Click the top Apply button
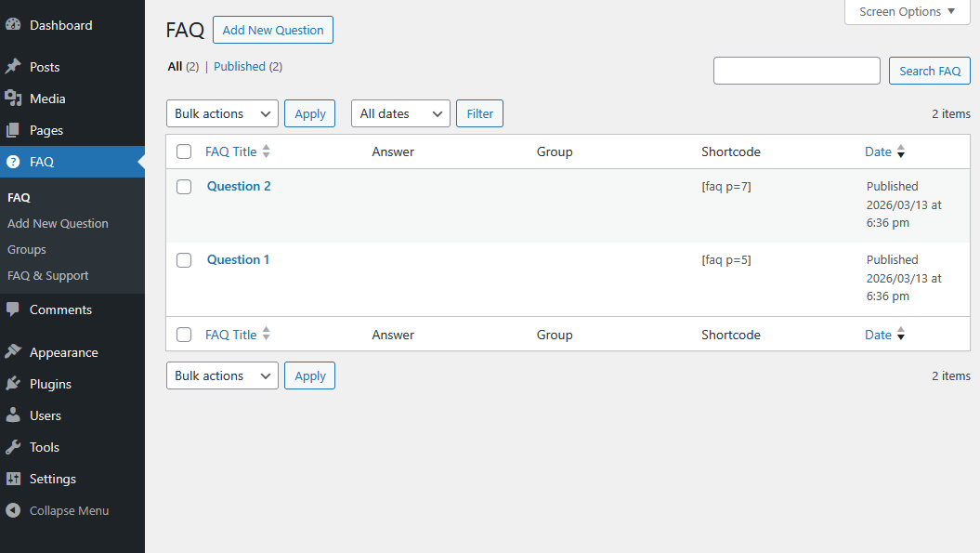 tap(310, 113)
